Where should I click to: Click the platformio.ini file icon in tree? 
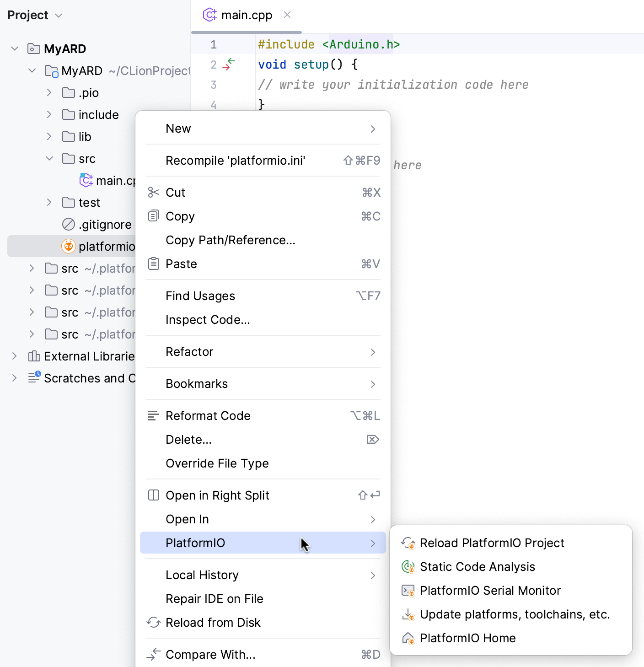click(x=69, y=247)
